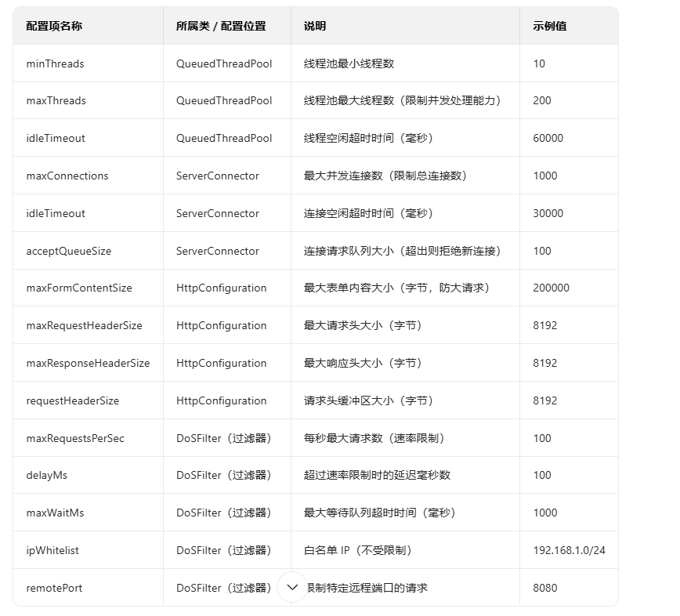
Task: Click the description 最大请求头大小（字节）
Action: click(363, 326)
